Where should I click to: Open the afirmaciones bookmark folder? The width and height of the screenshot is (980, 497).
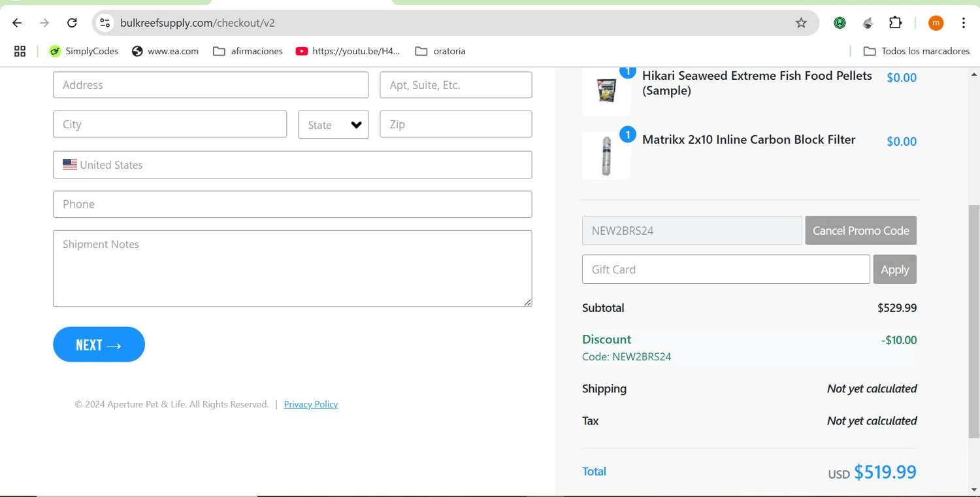coord(248,51)
